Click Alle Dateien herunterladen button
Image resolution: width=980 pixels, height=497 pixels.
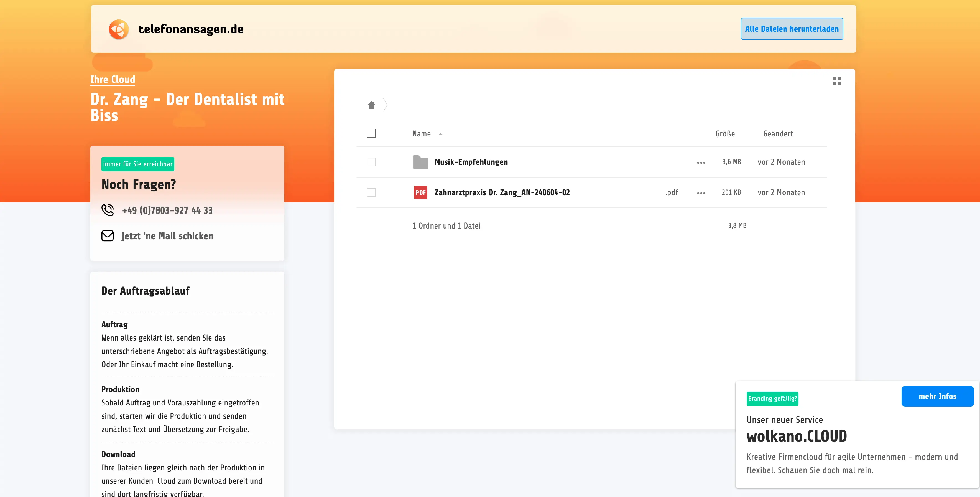[792, 29]
